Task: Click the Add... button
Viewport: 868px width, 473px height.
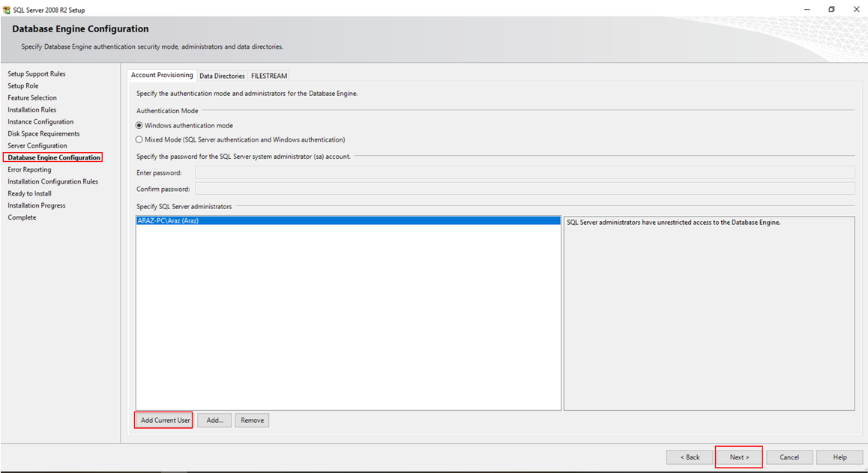Action: (215, 421)
